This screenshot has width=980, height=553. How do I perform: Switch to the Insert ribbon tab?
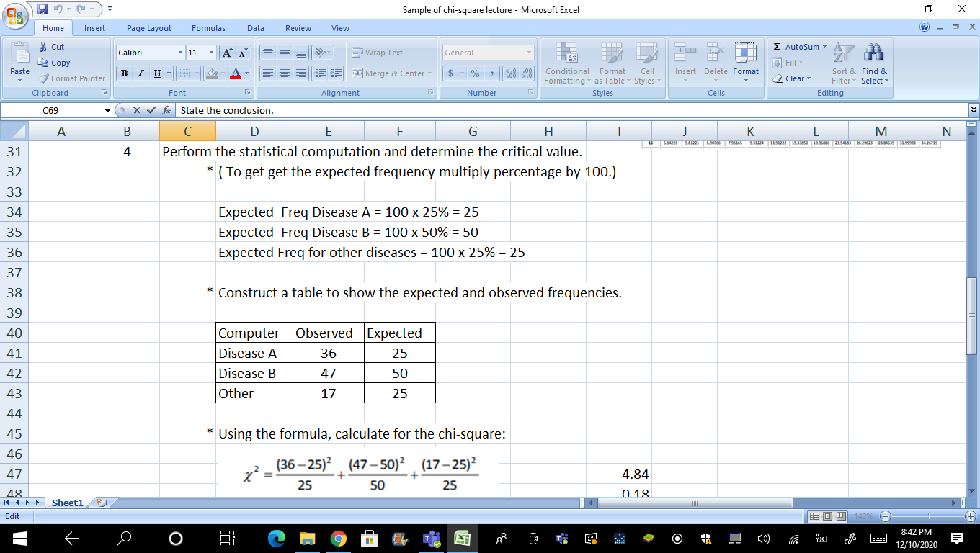point(94,28)
